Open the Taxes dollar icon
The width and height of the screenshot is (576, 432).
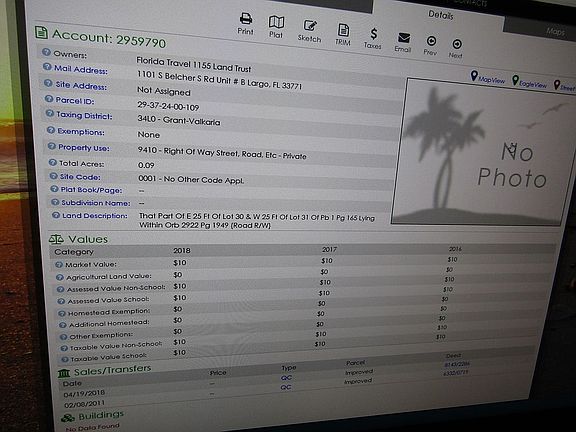pyautogui.click(x=373, y=34)
